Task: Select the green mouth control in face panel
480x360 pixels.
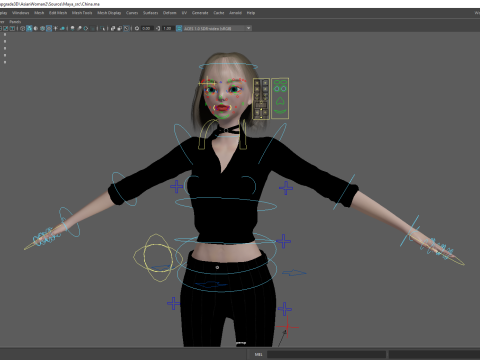Action: [x=280, y=112]
